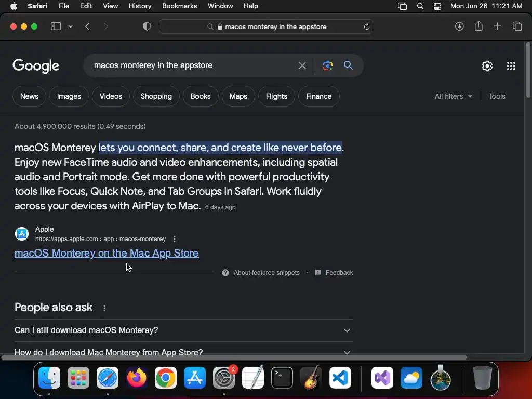Open the search Tools button
The height and width of the screenshot is (399, 532).
[497, 96]
